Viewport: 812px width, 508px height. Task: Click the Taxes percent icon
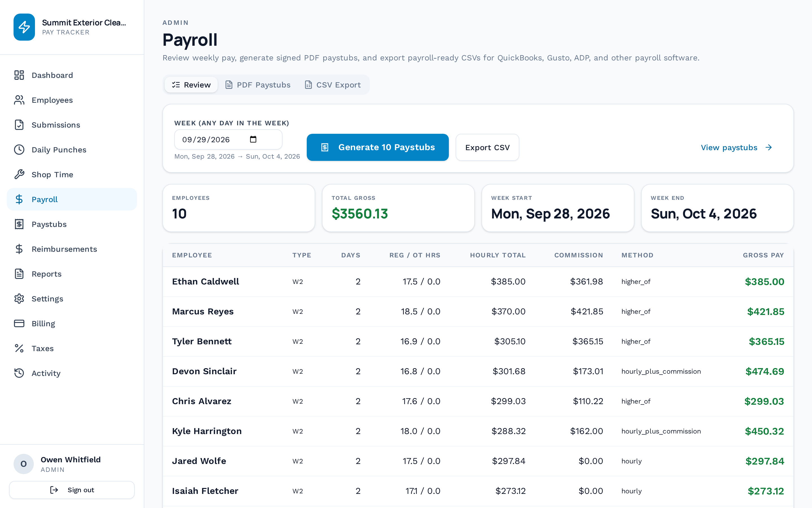click(x=19, y=349)
